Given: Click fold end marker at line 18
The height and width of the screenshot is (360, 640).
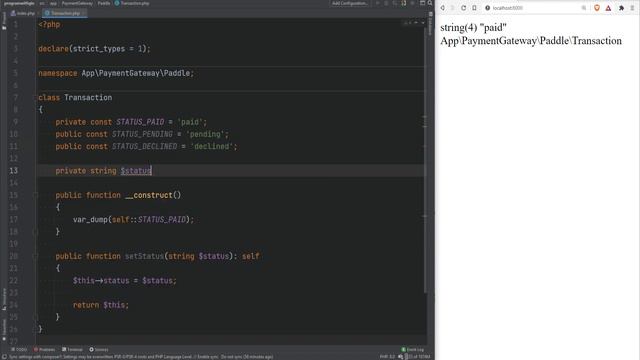Looking at the screenshot, I should pos(36,232).
